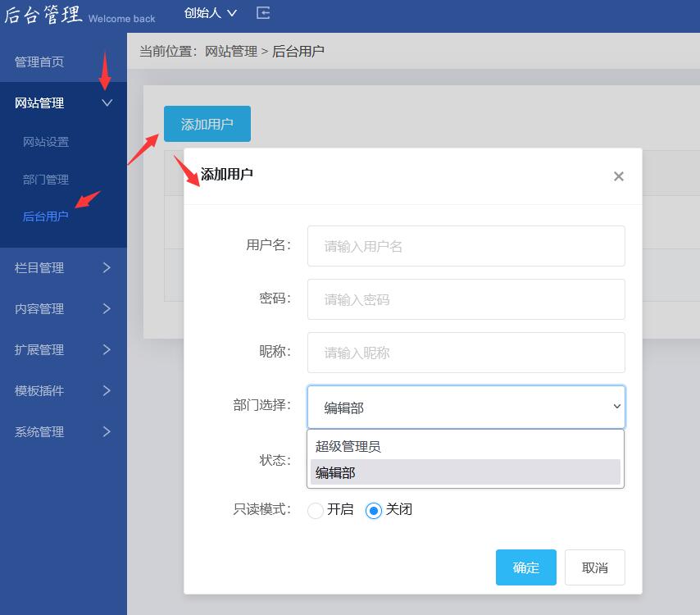Click the 系统管理 chevron arrow

(107, 432)
